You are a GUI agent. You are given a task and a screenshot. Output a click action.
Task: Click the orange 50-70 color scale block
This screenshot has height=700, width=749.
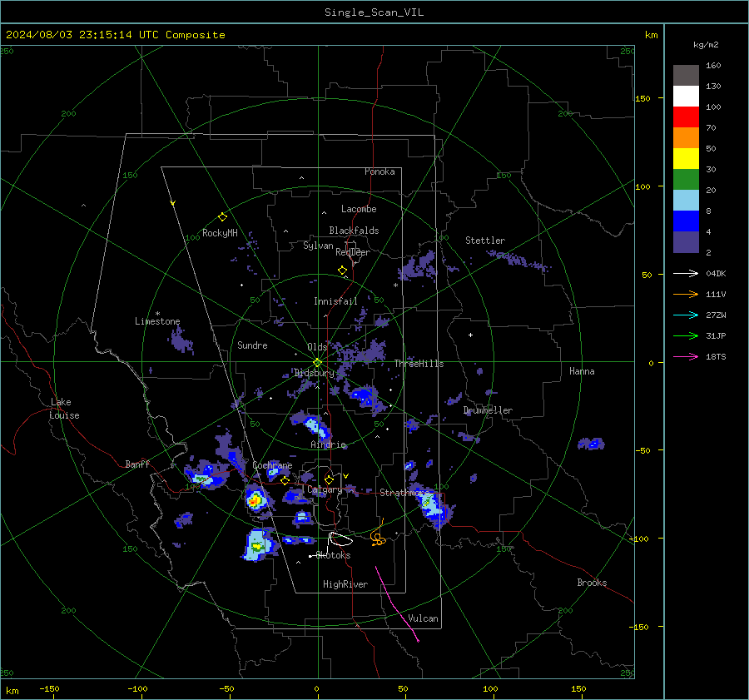click(686, 138)
